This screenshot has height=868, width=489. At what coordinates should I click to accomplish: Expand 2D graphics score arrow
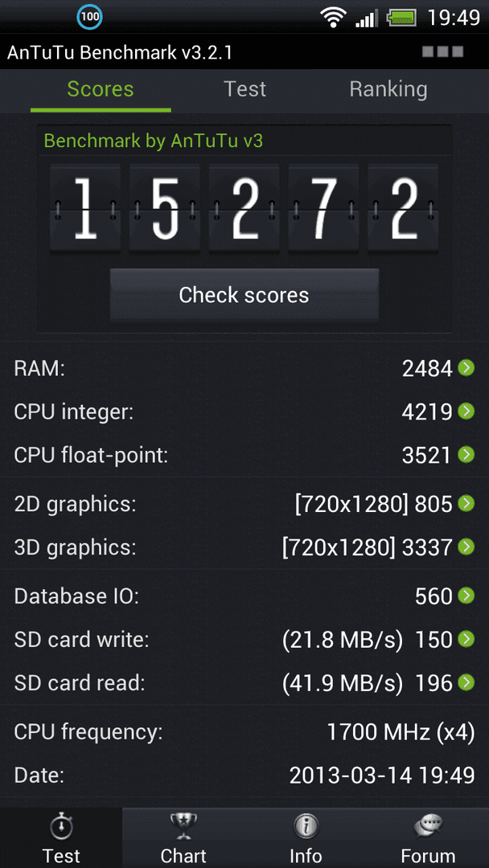[x=466, y=503]
